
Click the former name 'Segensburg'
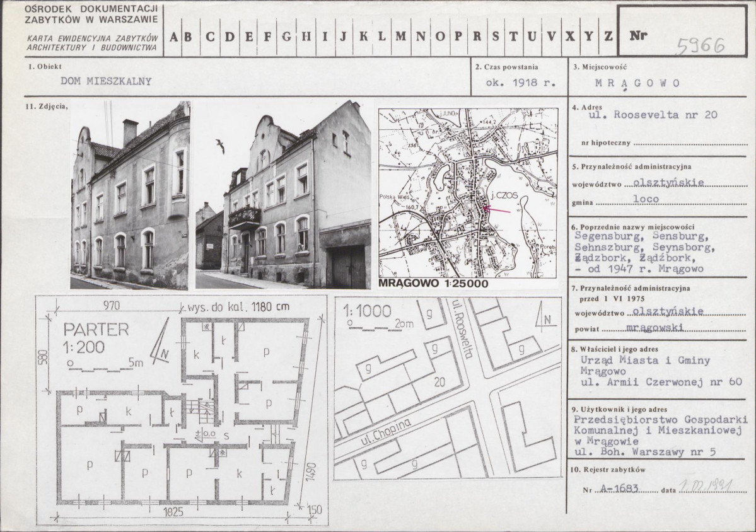tap(608, 236)
